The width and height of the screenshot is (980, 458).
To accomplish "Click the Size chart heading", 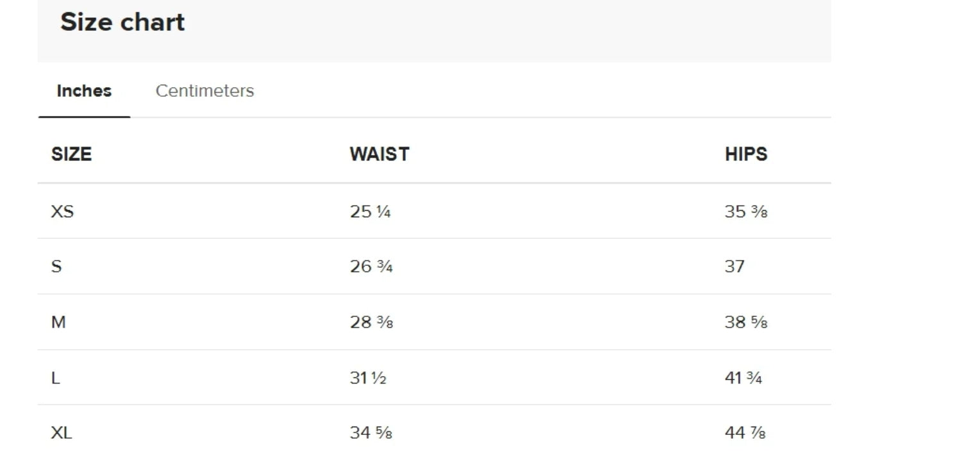I will coord(122,22).
